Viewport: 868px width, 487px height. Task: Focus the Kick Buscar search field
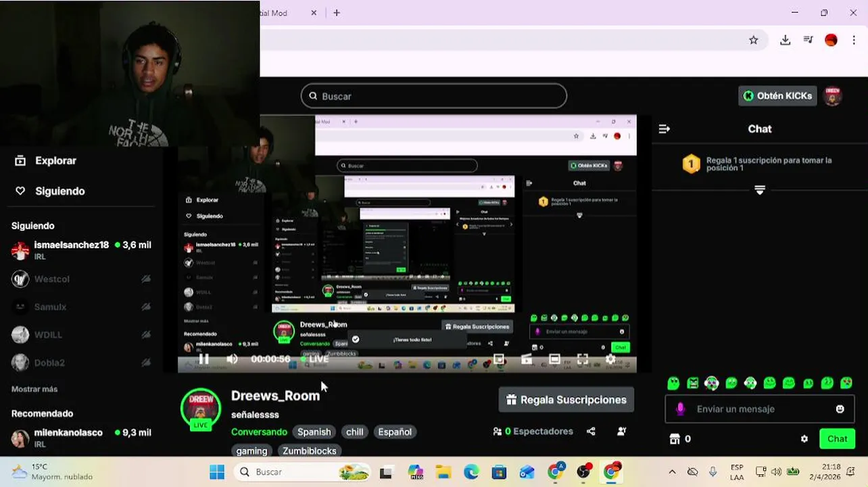coord(433,96)
